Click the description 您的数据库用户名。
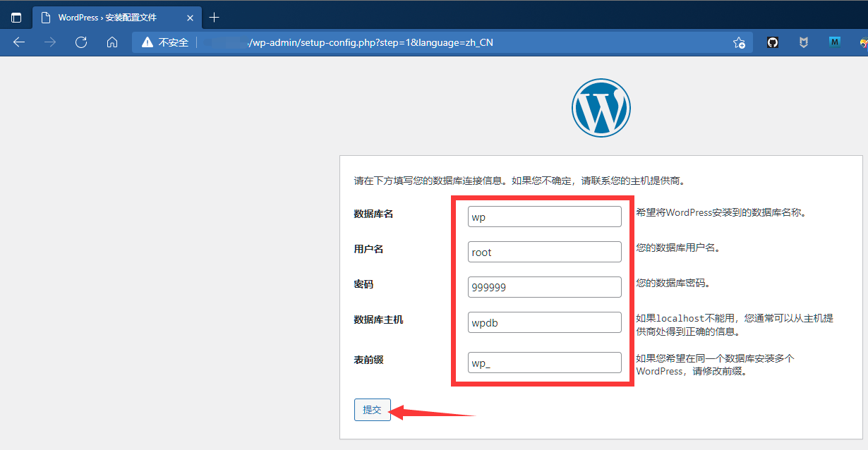The height and width of the screenshot is (450, 868). [x=677, y=248]
